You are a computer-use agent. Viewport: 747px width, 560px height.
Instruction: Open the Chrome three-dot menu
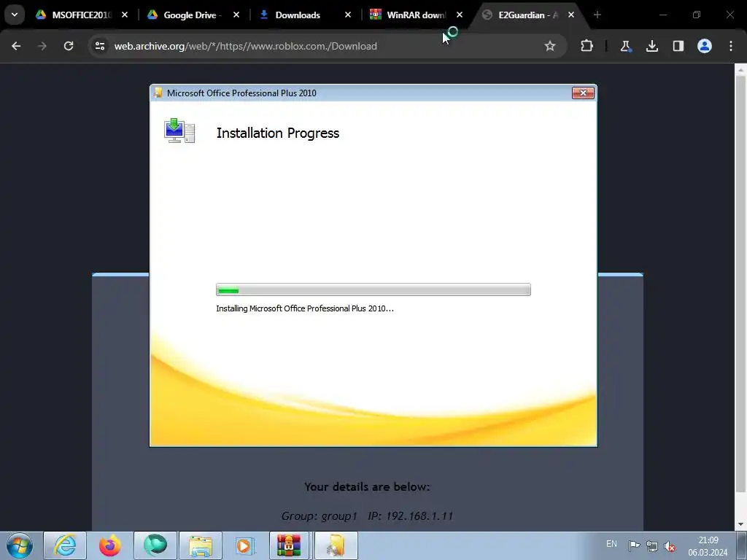coord(731,46)
